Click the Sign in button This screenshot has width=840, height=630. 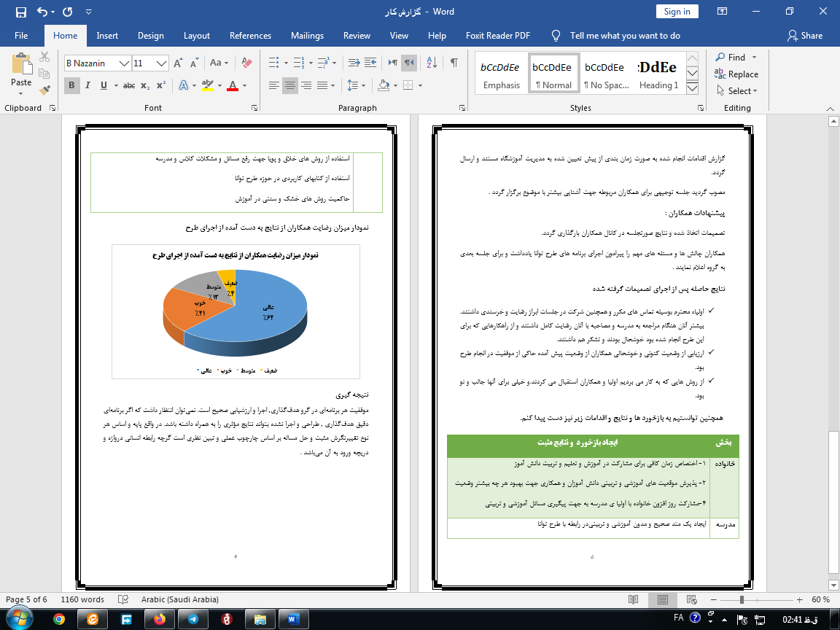(x=677, y=11)
